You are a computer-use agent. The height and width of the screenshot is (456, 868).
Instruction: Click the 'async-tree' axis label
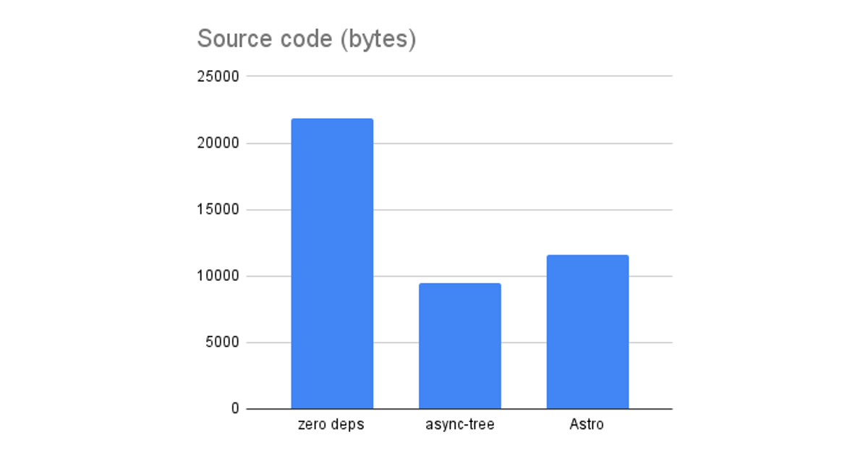[460, 425]
